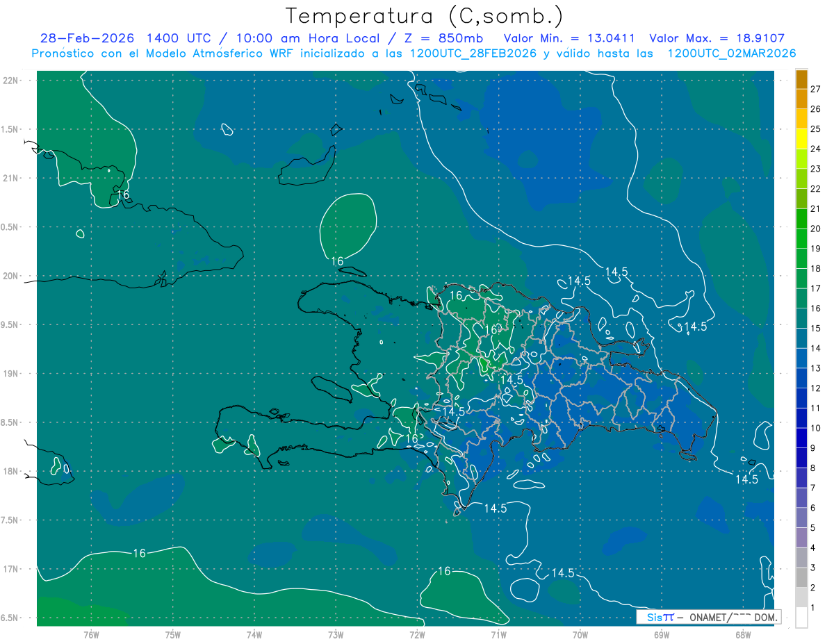Click the 20 label on the color scale
The width and height of the screenshot is (834, 644).
click(816, 229)
